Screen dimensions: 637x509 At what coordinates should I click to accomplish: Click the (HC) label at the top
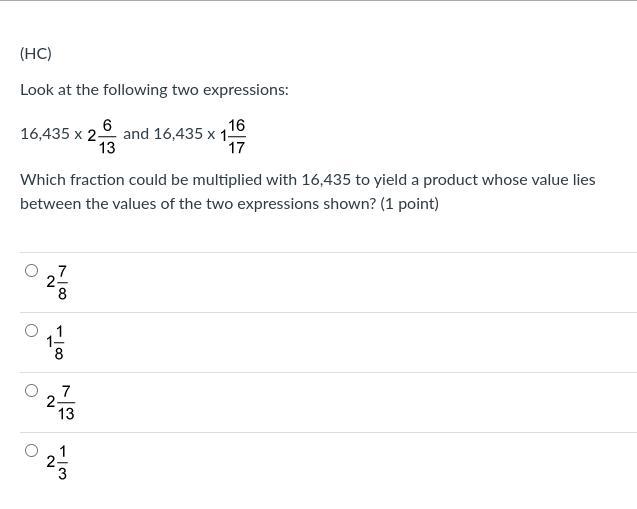(36, 53)
